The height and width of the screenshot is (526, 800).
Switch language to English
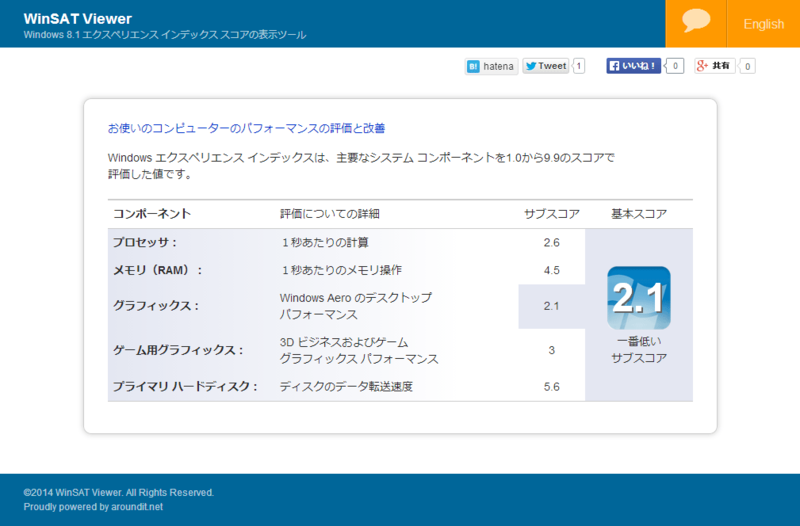coord(763,24)
